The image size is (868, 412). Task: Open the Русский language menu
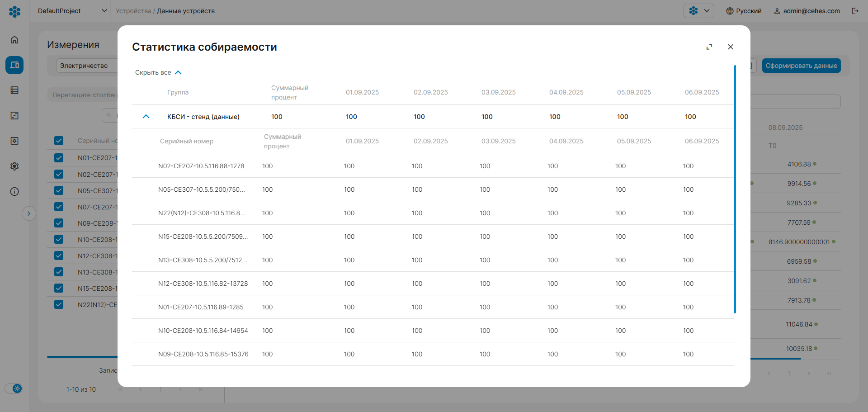(x=744, y=11)
